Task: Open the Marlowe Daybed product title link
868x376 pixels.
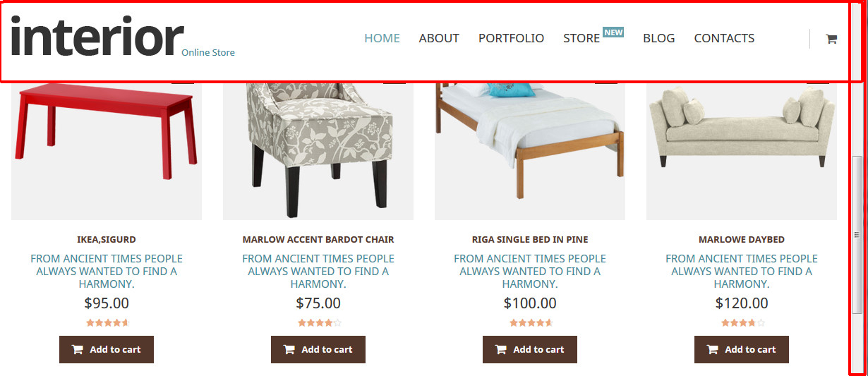Action: coord(742,240)
